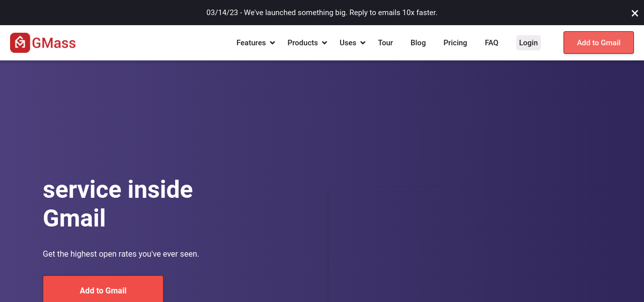
Task: Select the Uses menu label
Action: 348,43
